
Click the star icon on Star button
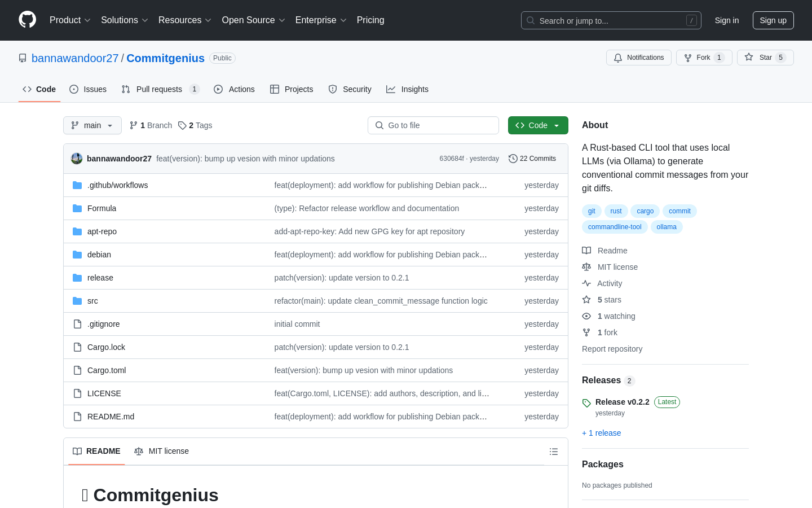(x=749, y=57)
